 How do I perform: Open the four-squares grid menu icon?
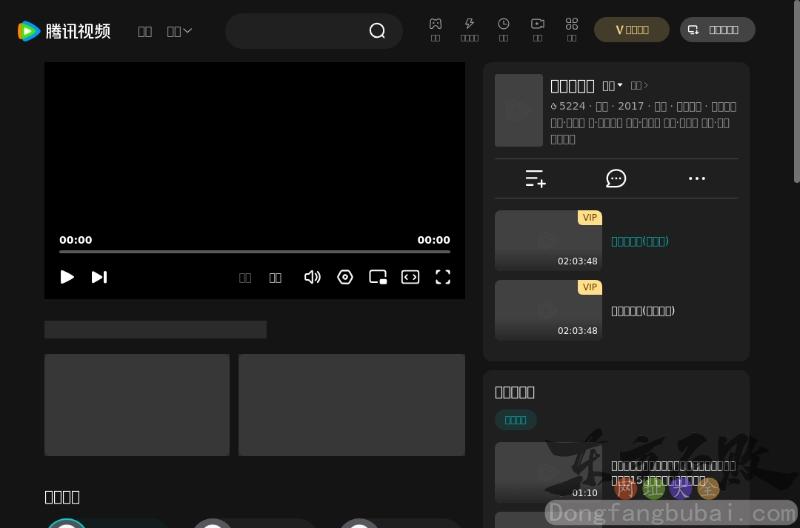tap(572, 24)
